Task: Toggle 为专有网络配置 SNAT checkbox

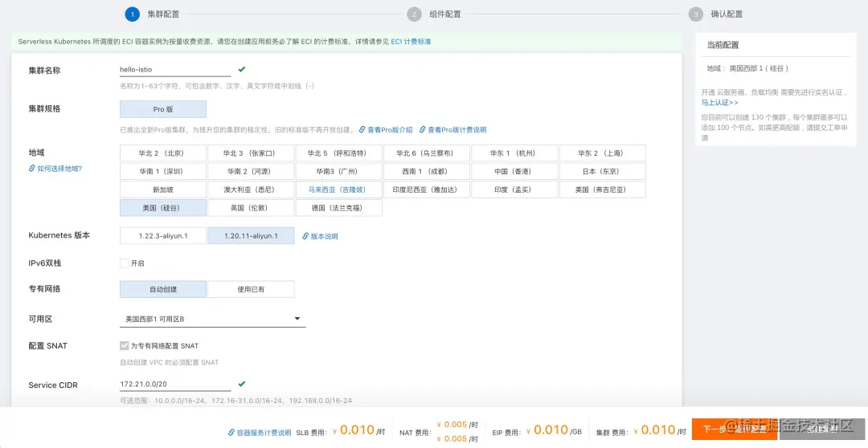Action: click(x=125, y=346)
